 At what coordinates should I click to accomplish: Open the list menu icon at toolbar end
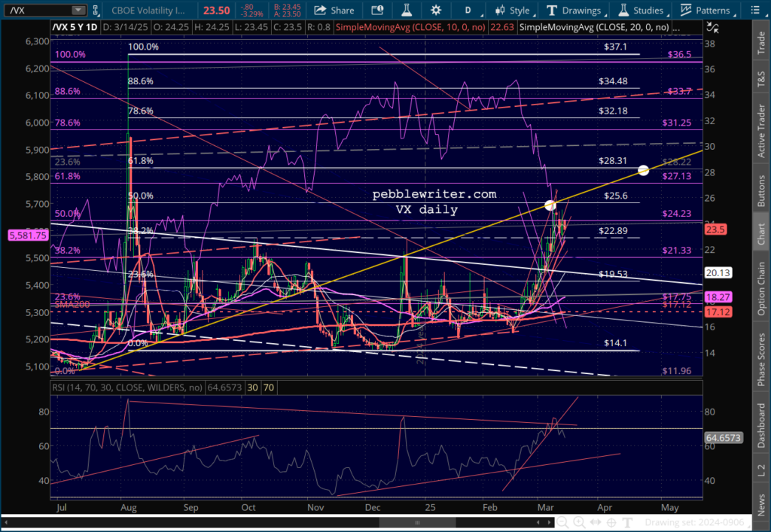[x=755, y=11]
